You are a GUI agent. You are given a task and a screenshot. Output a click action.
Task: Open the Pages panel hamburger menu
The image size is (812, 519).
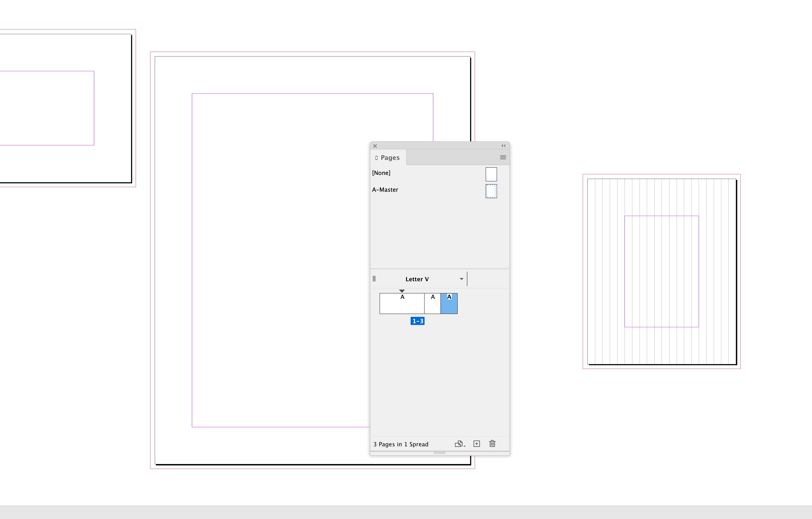tap(503, 157)
